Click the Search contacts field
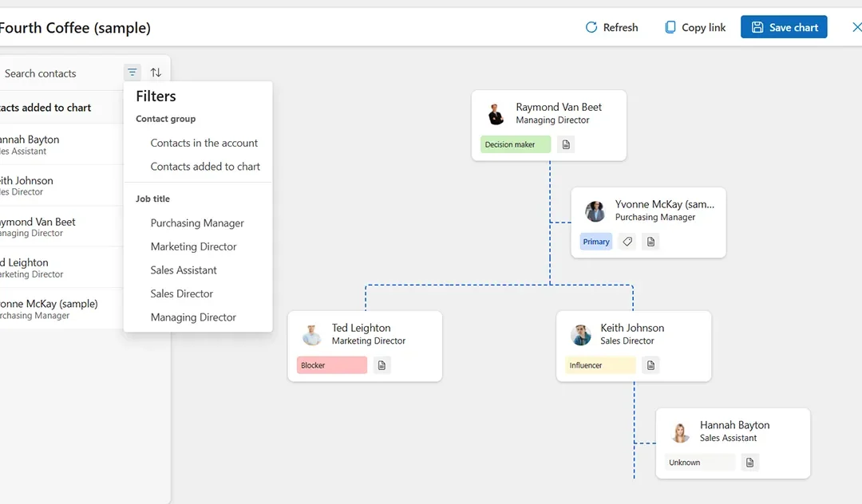 point(61,73)
